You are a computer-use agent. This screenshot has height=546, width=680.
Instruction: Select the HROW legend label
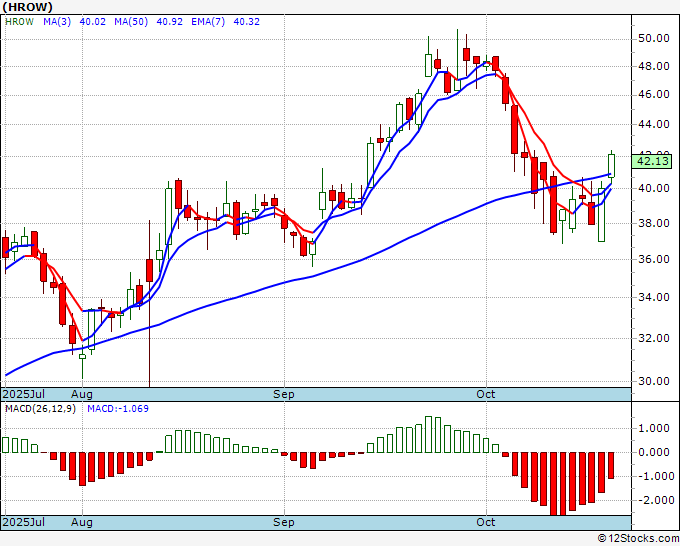[19, 22]
